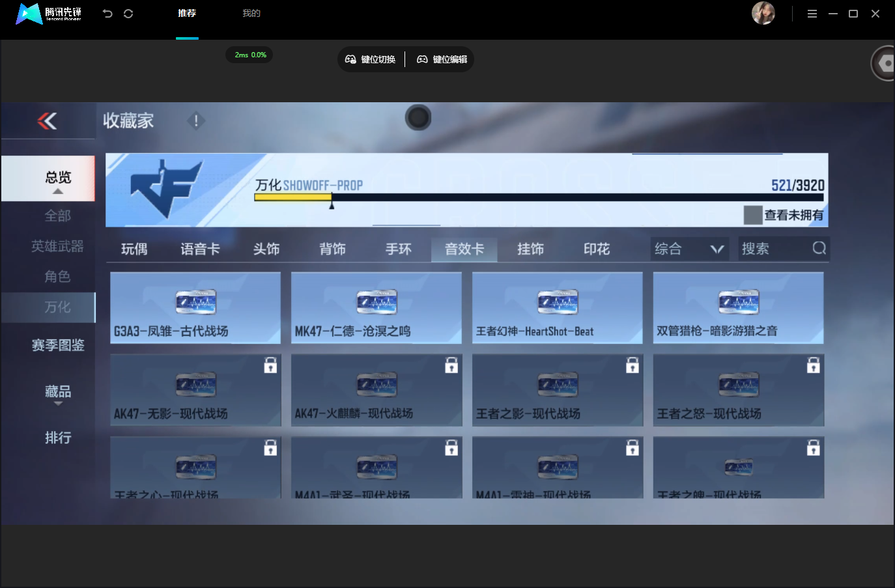
Task: Open 赛季图鉴 in the sidebar
Action: coord(58,345)
